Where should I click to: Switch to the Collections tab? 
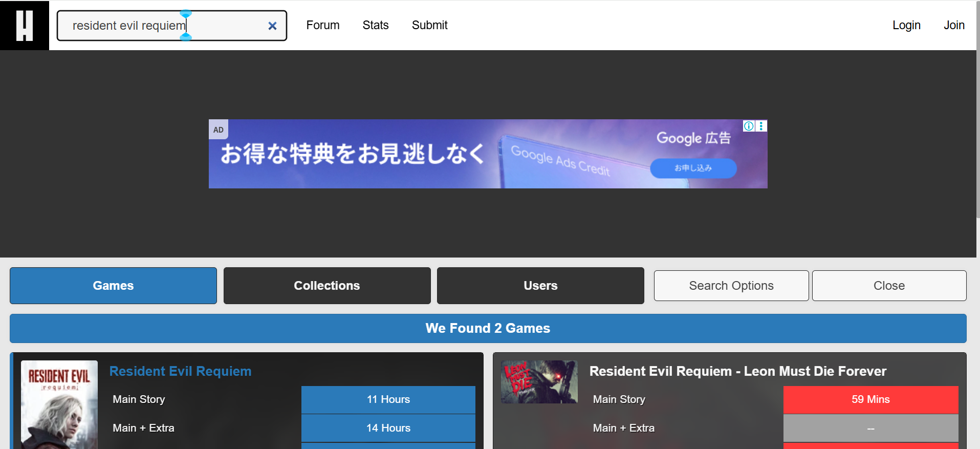(x=327, y=286)
